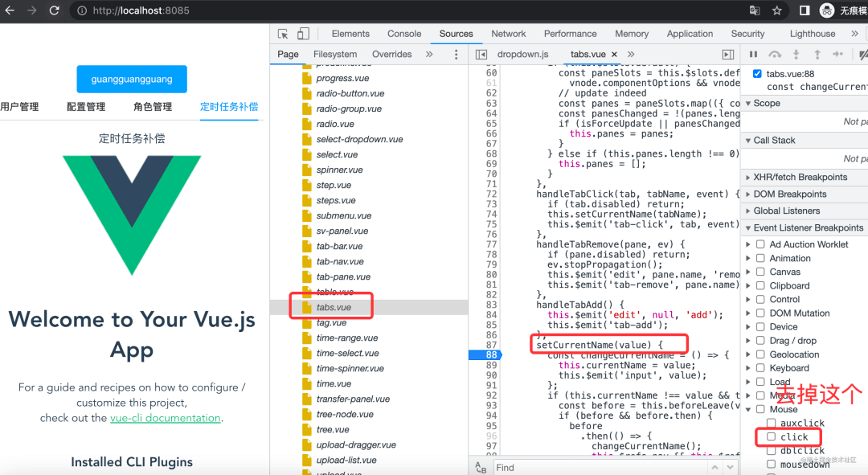Tick the DOM Mutation checkbox
The width and height of the screenshot is (868, 475).
click(x=760, y=313)
